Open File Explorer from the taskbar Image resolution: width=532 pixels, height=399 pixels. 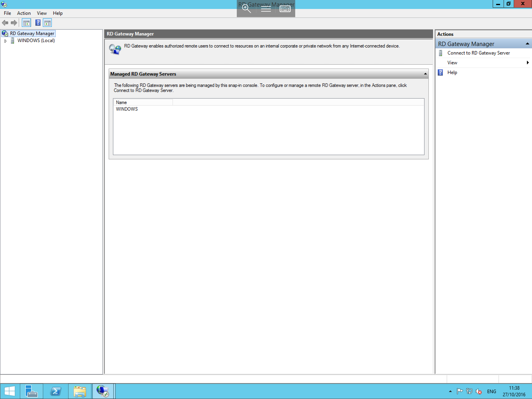point(80,391)
